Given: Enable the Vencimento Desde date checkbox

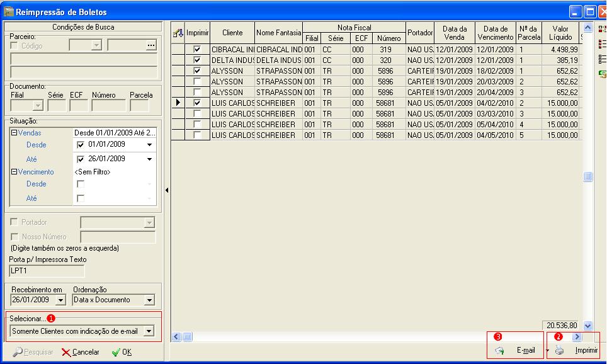Looking at the screenshot, I should coord(80,184).
